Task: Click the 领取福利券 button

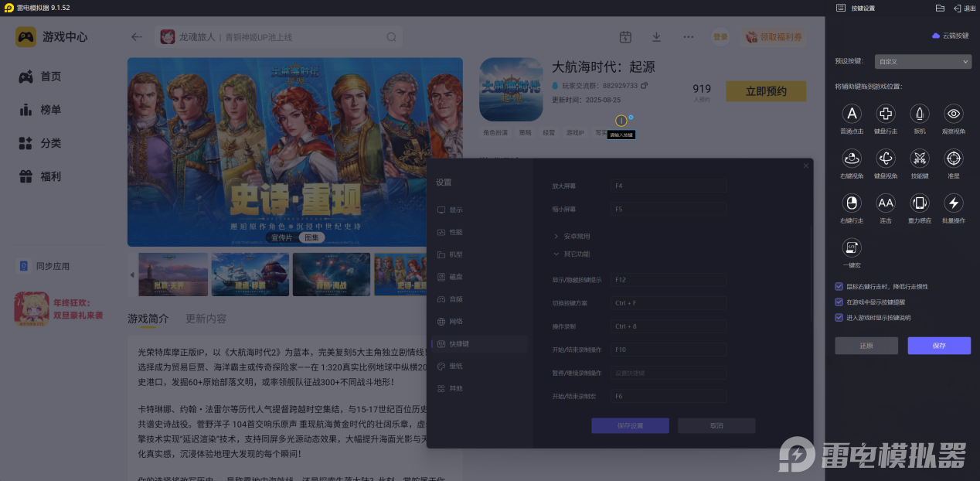Action: [774, 36]
